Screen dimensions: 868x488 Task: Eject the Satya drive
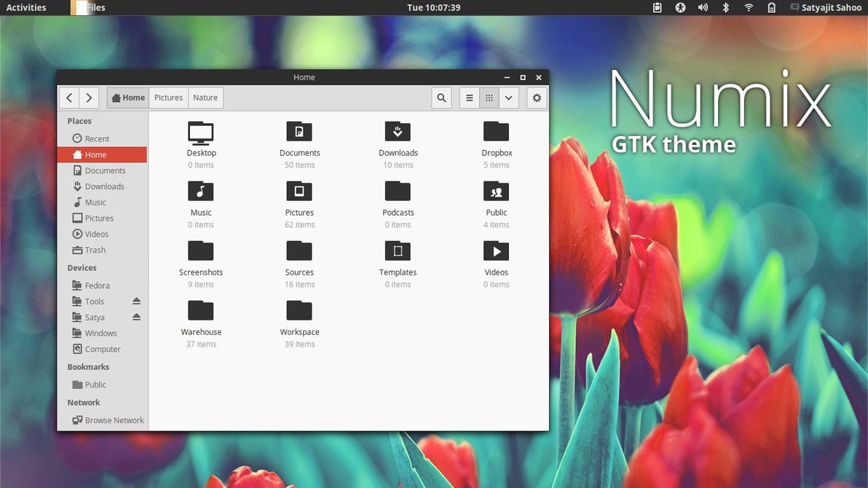click(136, 318)
